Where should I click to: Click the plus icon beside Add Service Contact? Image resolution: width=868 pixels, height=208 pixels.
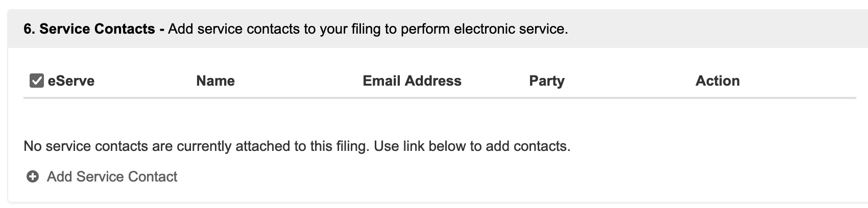click(x=33, y=177)
